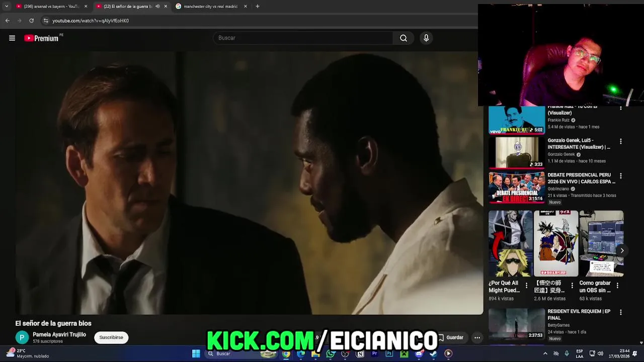
Task: Click the Suscribirse button
Action: click(111, 337)
